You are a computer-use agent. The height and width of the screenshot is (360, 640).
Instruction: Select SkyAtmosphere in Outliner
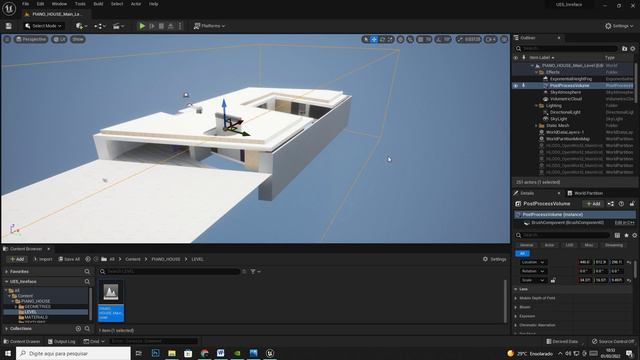coord(565,92)
